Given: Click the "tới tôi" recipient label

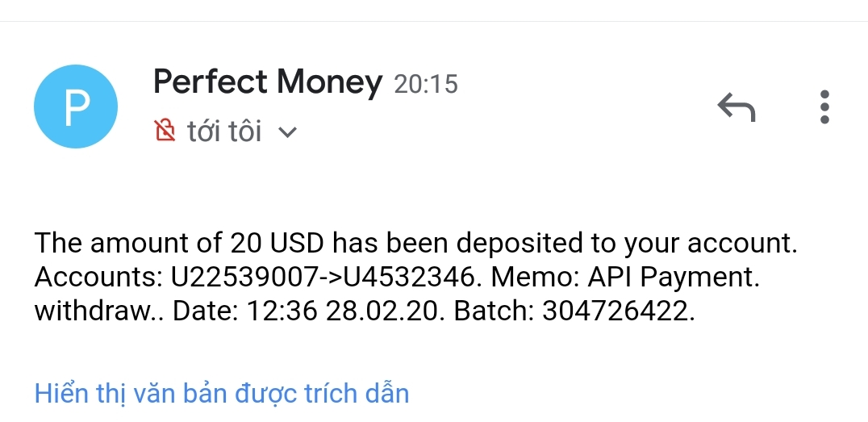Looking at the screenshot, I should [x=224, y=131].
